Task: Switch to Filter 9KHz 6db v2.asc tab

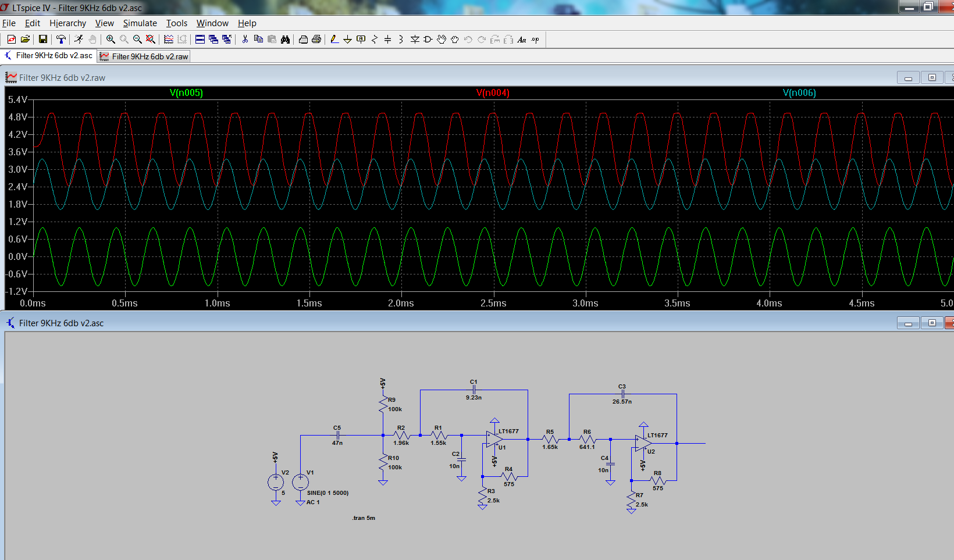Action: pos(49,56)
